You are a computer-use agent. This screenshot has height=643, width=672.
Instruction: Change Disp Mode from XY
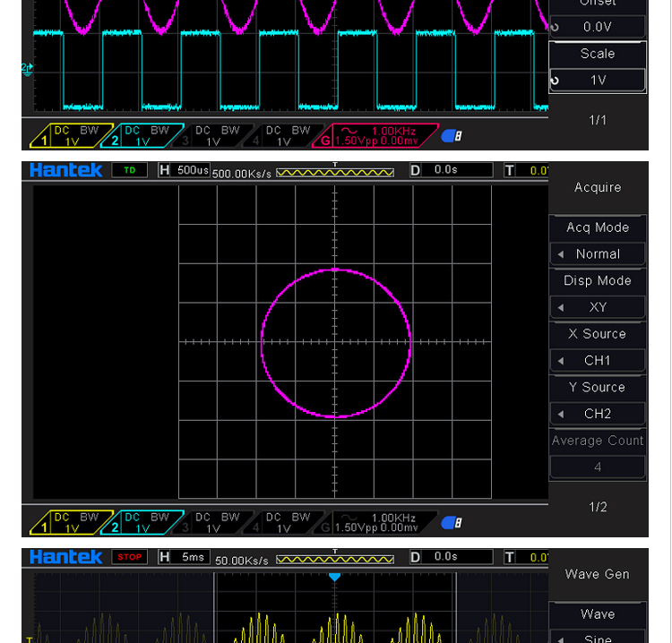598,307
